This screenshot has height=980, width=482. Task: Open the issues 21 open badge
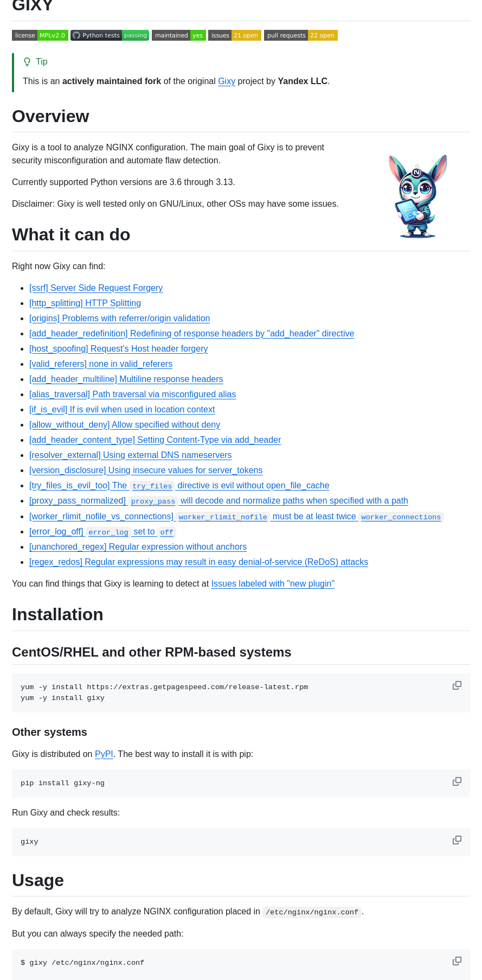235,35
